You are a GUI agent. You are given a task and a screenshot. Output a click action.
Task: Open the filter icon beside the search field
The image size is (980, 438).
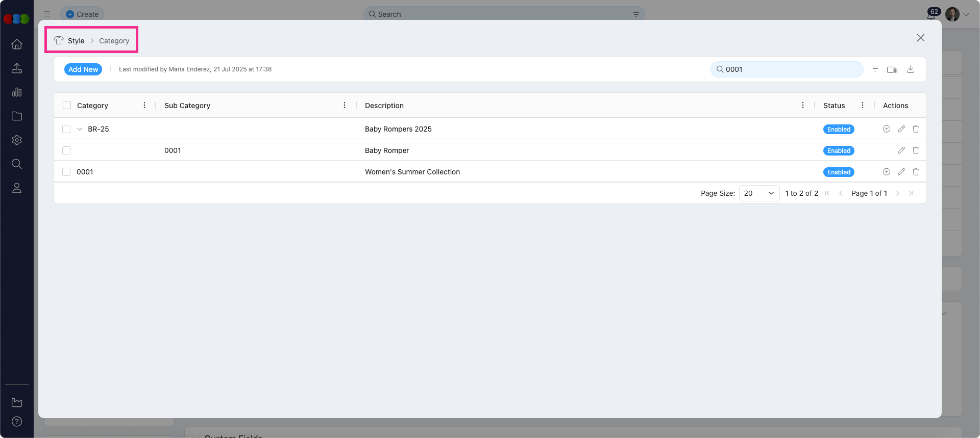pos(875,69)
